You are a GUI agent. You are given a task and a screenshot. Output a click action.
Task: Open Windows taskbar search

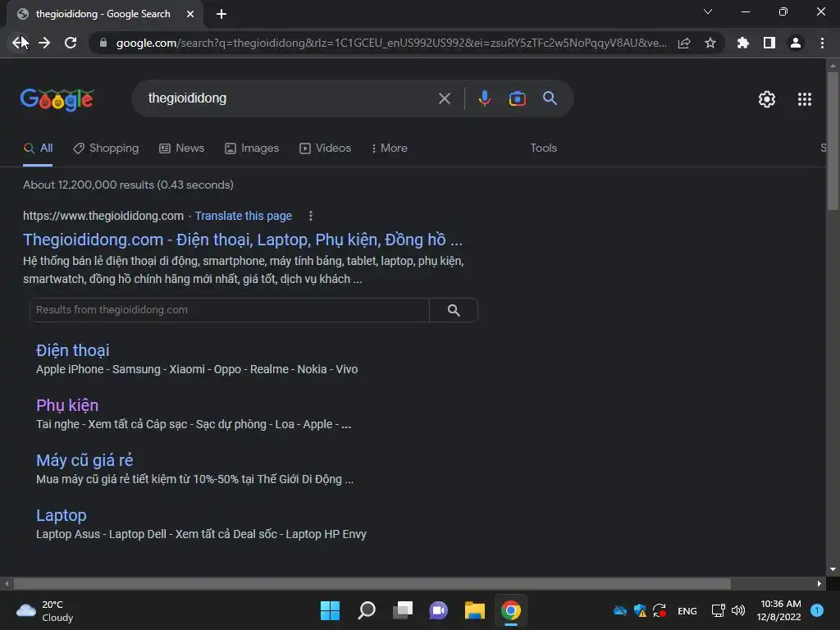367,610
